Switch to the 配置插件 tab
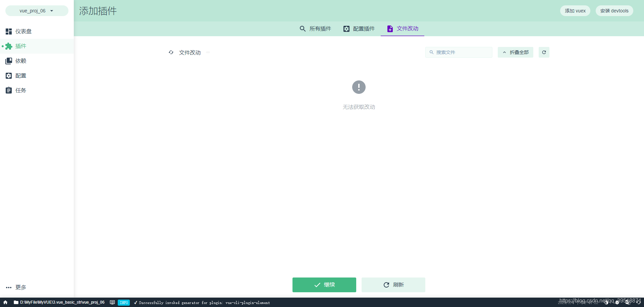 359,29
